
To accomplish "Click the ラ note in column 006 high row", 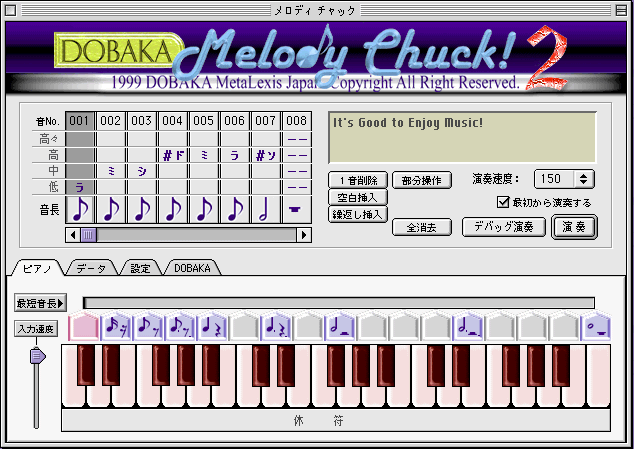I will point(235,155).
